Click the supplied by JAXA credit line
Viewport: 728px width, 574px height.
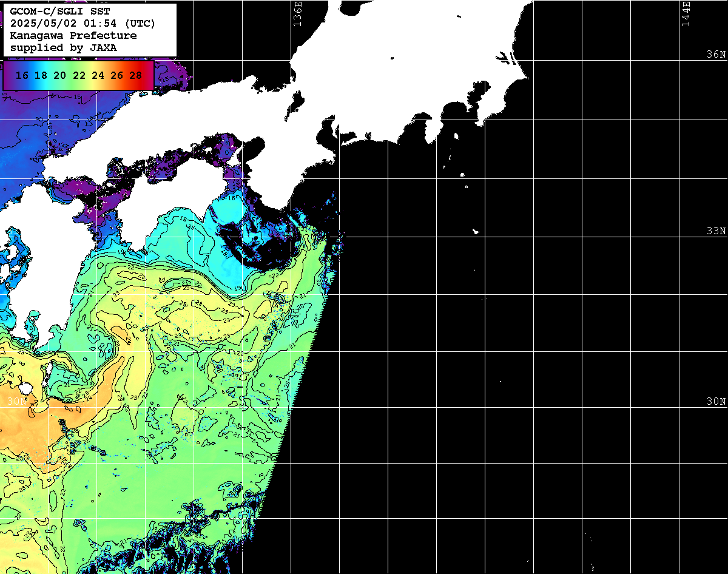64,47
